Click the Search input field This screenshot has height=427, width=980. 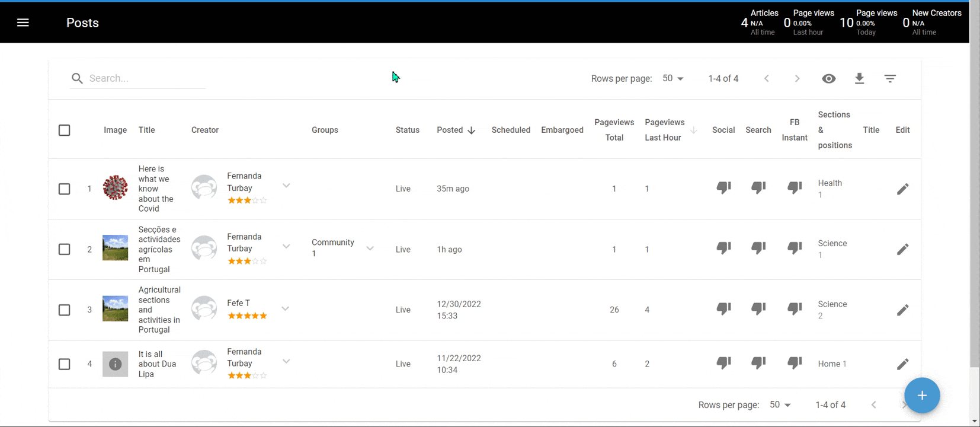145,78
